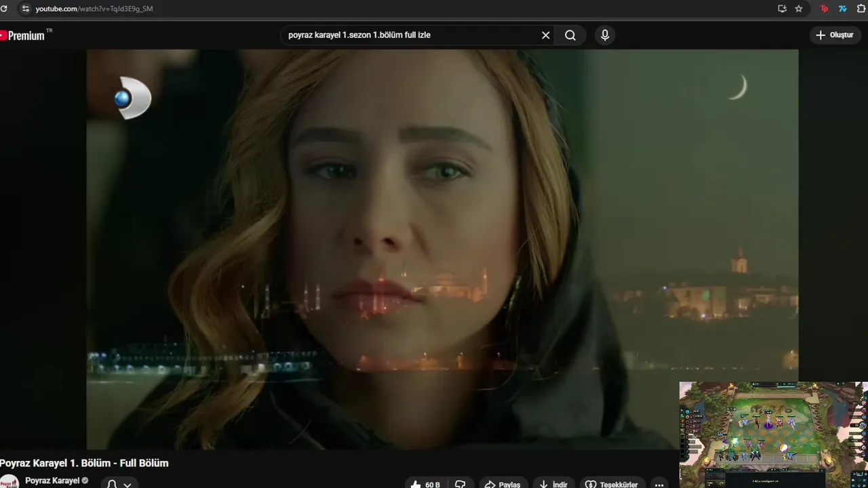Open the site information icon beside the URL

coord(26,9)
